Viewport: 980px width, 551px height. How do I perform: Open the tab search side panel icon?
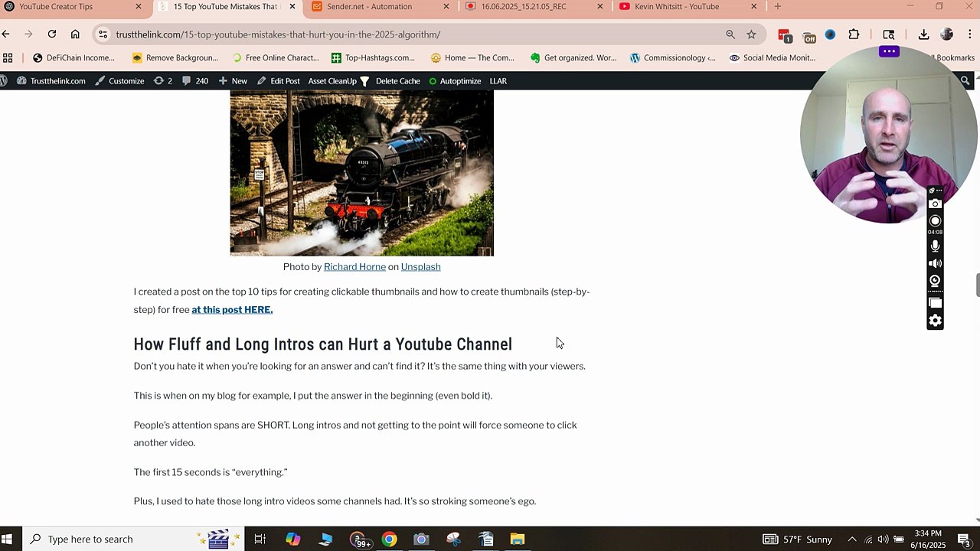point(889,34)
